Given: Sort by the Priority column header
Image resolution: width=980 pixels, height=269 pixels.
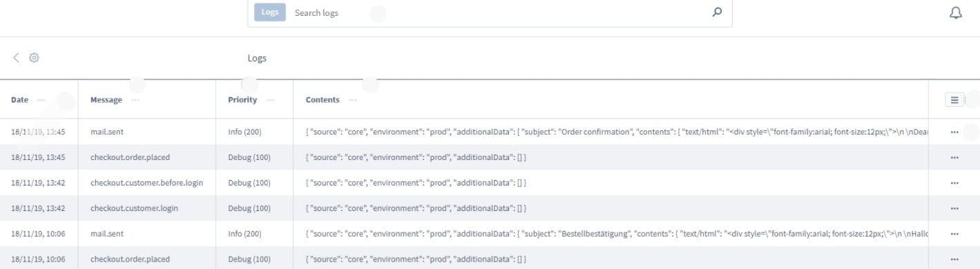Looking at the screenshot, I should click(x=242, y=100).
